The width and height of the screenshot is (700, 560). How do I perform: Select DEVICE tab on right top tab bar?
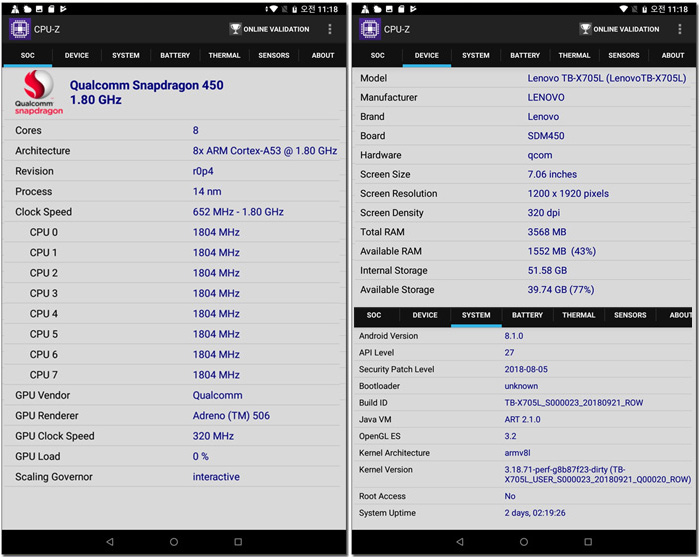click(426, 55)
